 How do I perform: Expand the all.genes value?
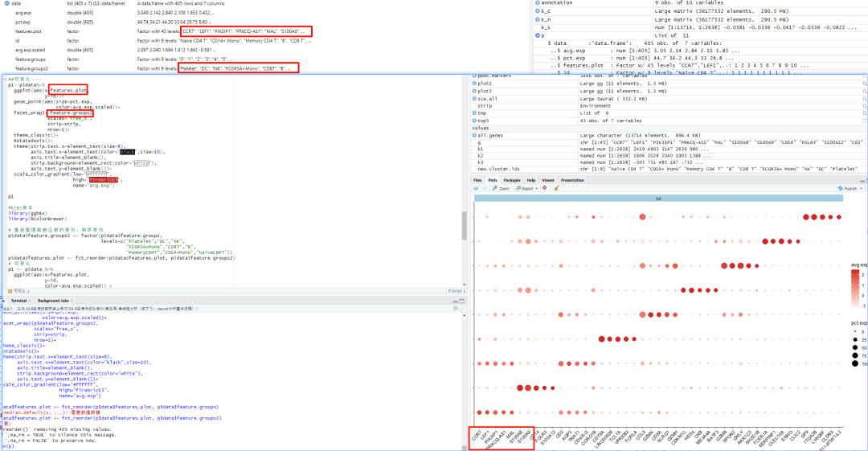point(474,135)
